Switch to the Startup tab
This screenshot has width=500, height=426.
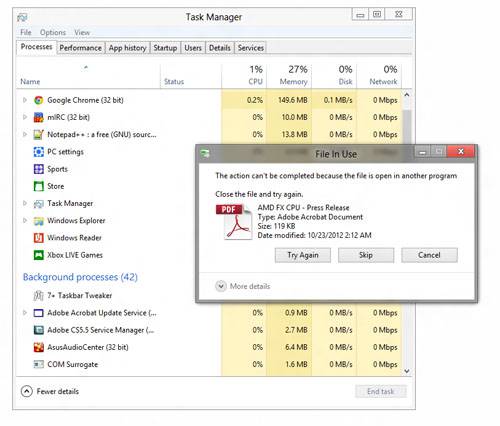[165, 48]
